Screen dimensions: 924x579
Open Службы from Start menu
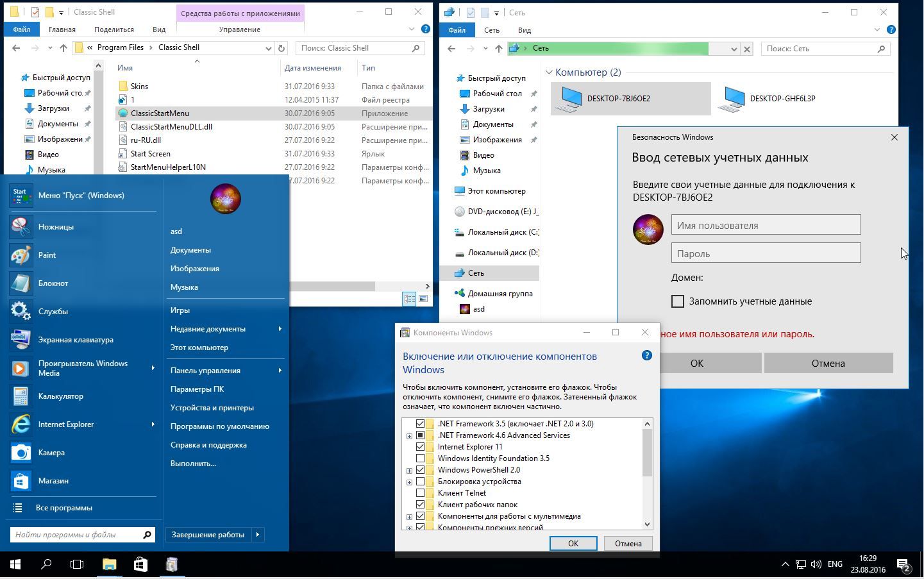[x=83, y=311]
